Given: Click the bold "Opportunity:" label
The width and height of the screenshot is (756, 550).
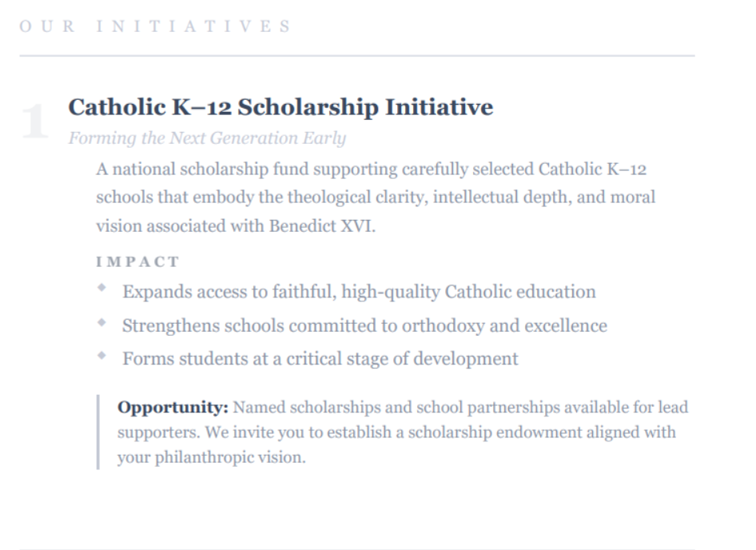Looking at the screenshot, I should tap(173, 408).
